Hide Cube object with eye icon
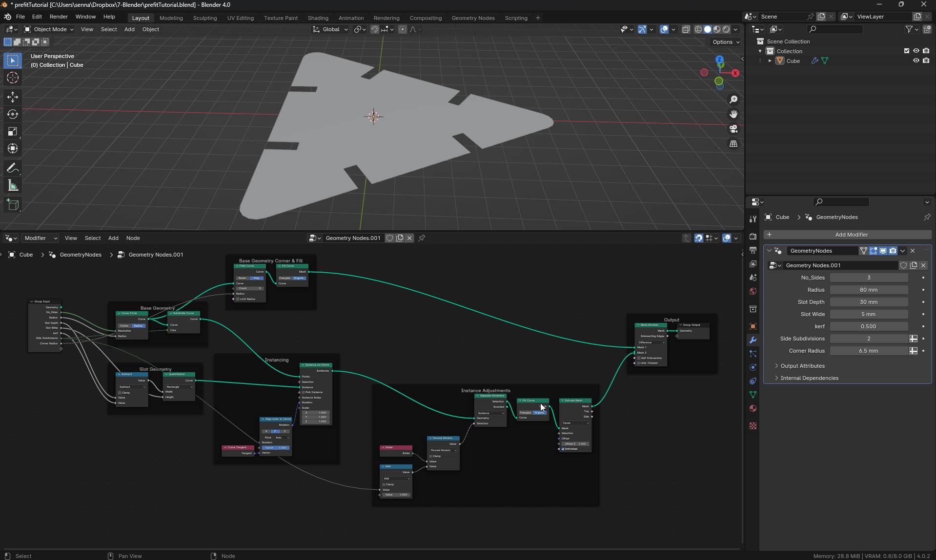 (x=916, y=61)
